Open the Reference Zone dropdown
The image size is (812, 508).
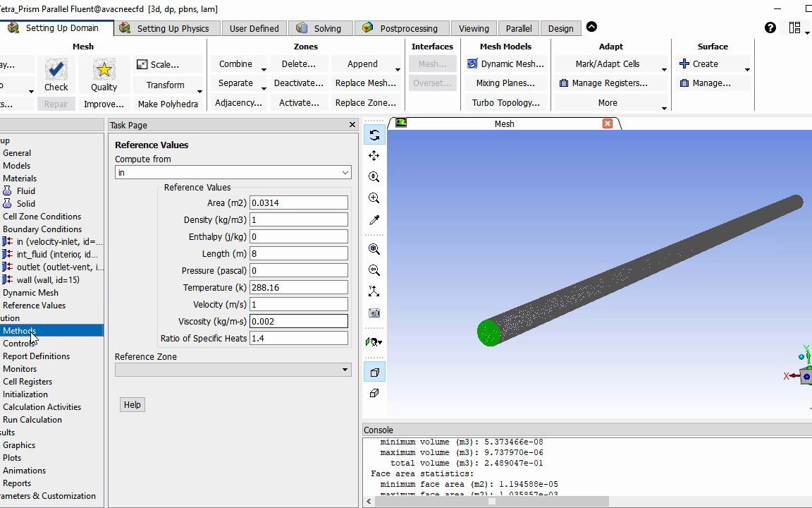click(x=343, y=370)
